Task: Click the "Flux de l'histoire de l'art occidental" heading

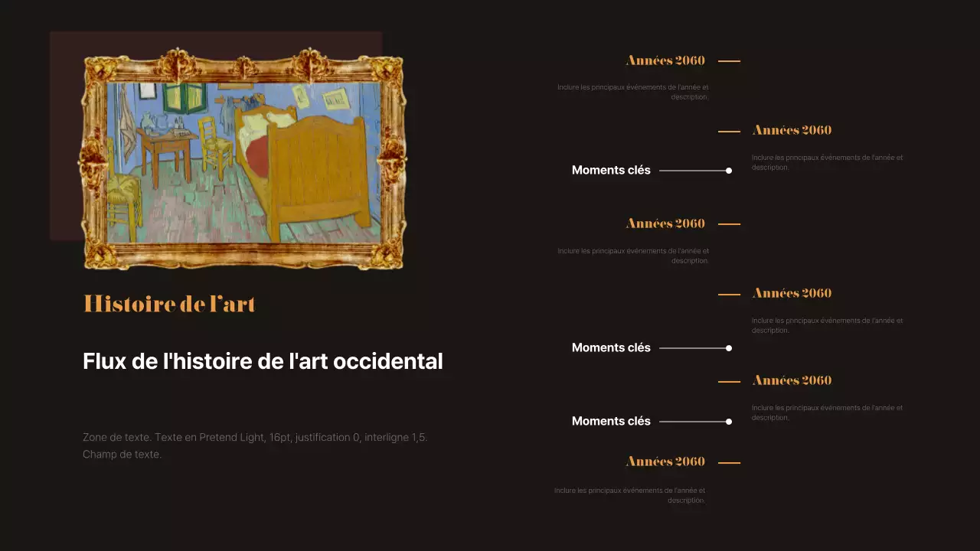Action: 263,360
